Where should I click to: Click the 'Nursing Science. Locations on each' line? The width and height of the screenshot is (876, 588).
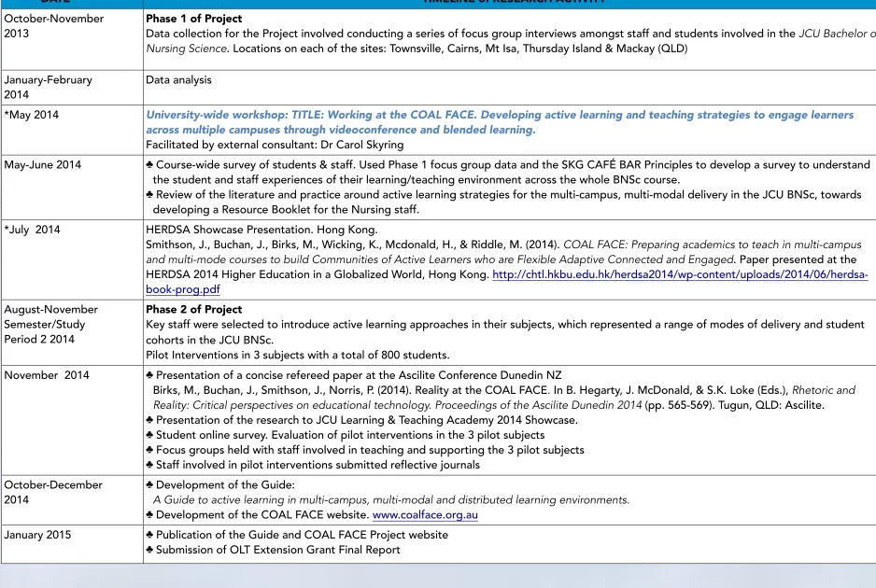pyautogui.click(x=417, y=49)
